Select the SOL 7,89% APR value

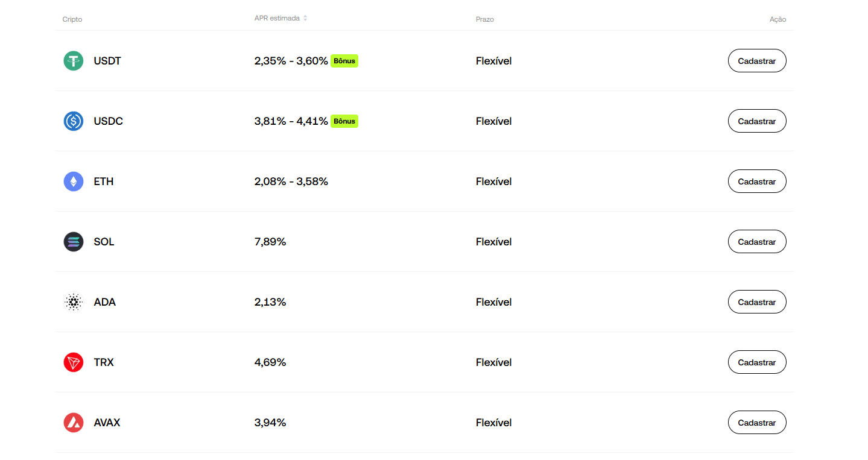pos(270,242)
